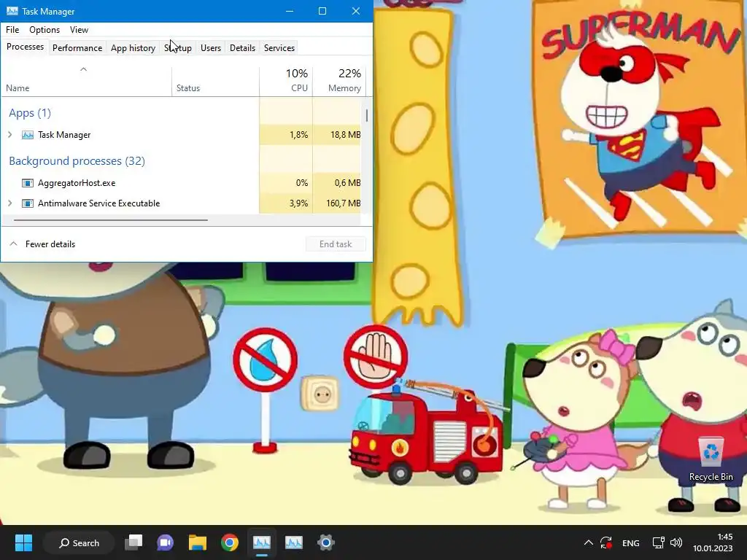Change input language ENG indicator
The image size is (747, 560).
pos(631,542)
